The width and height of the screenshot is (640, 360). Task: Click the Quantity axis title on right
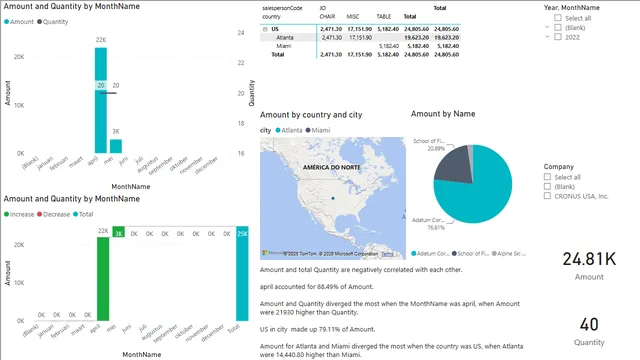point(251,93)
